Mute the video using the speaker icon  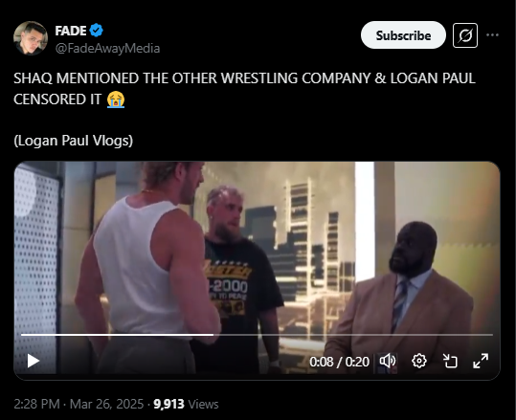pos(388,361)
